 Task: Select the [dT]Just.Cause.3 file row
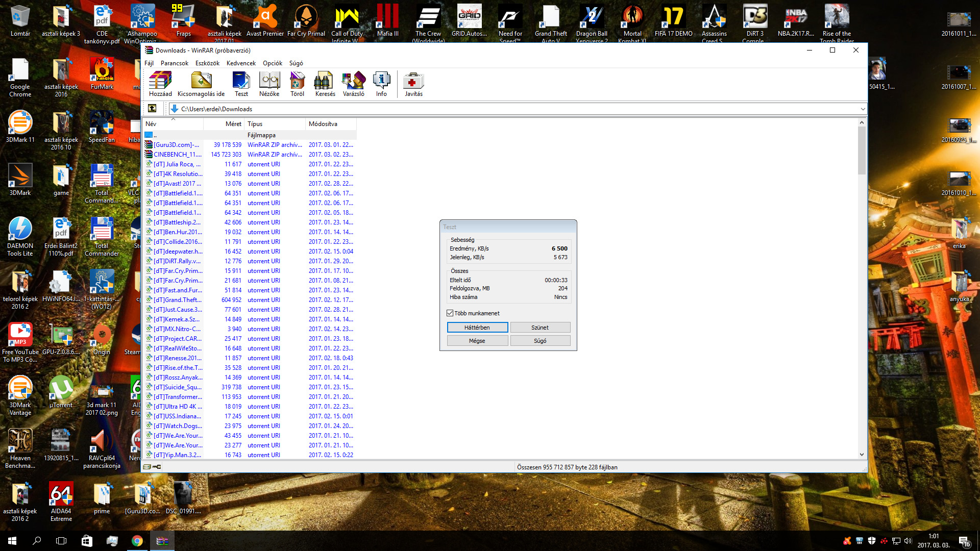point(250,310)
